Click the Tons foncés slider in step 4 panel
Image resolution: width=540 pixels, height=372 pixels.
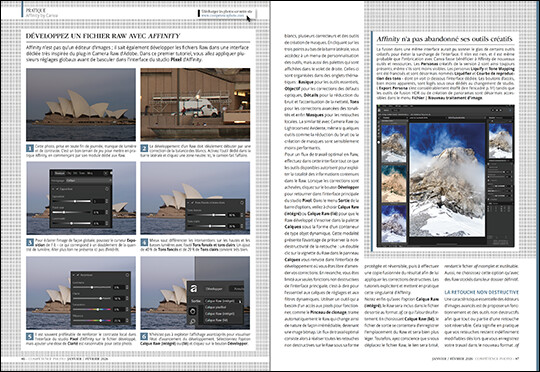click(207, 215)
